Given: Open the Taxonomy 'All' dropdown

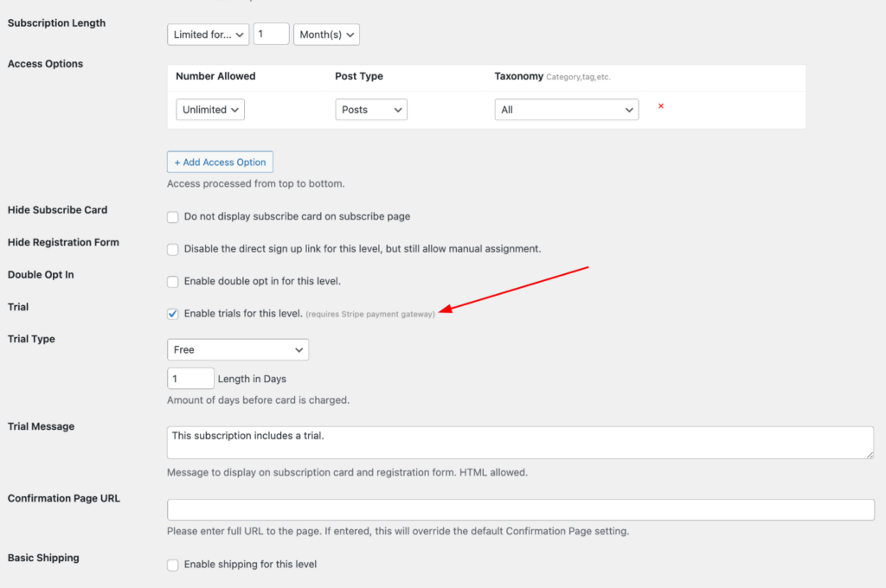Looking at the screenshot, I should coord(566,110).
